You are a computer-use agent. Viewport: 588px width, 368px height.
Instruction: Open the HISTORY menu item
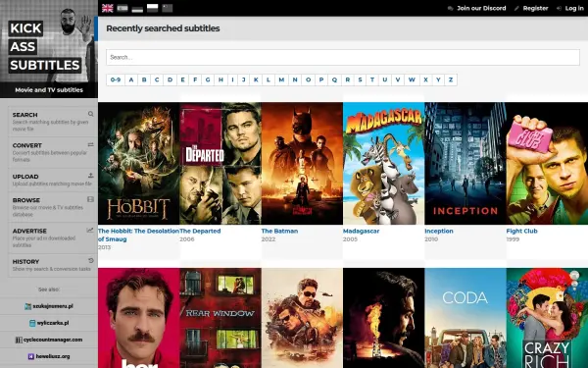[x=53, y=265]
